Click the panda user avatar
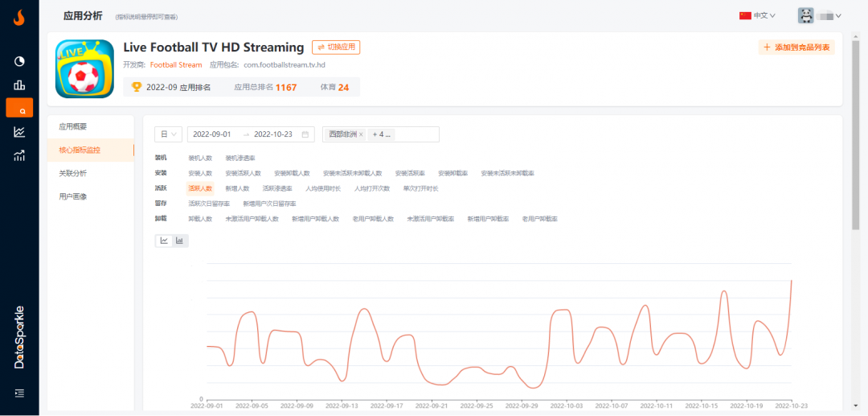This screenshot has height=416, width=868. point(805,15)
